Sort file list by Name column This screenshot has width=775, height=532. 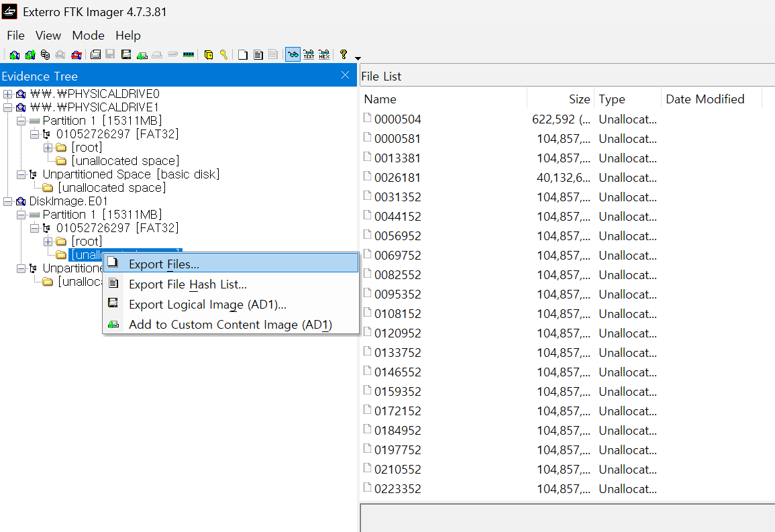444,99
